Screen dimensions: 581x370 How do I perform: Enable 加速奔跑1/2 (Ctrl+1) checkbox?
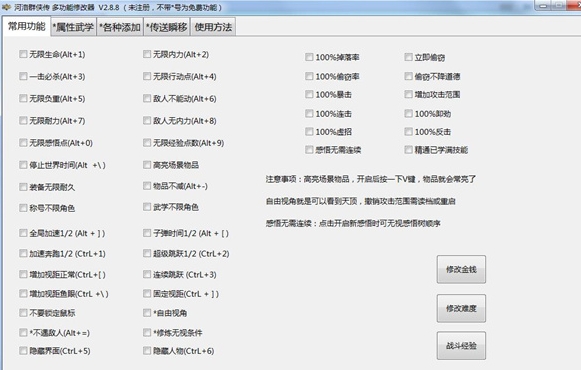click(x=23, y=254)
